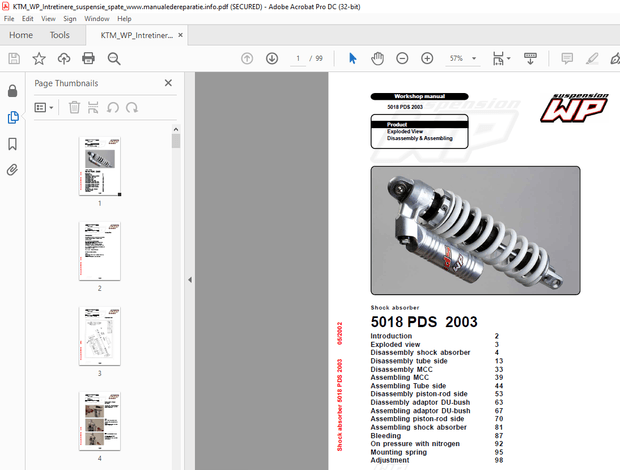Click Disassembly MCC contents entry
The image size is (620, 470).
pyautogui.click(x=401, y=369)
